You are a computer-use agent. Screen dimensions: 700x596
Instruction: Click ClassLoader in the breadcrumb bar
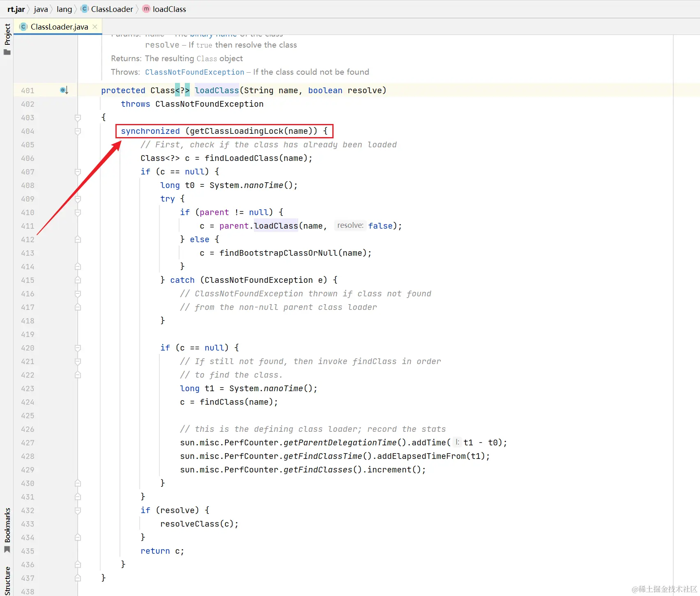coord(112,9)
